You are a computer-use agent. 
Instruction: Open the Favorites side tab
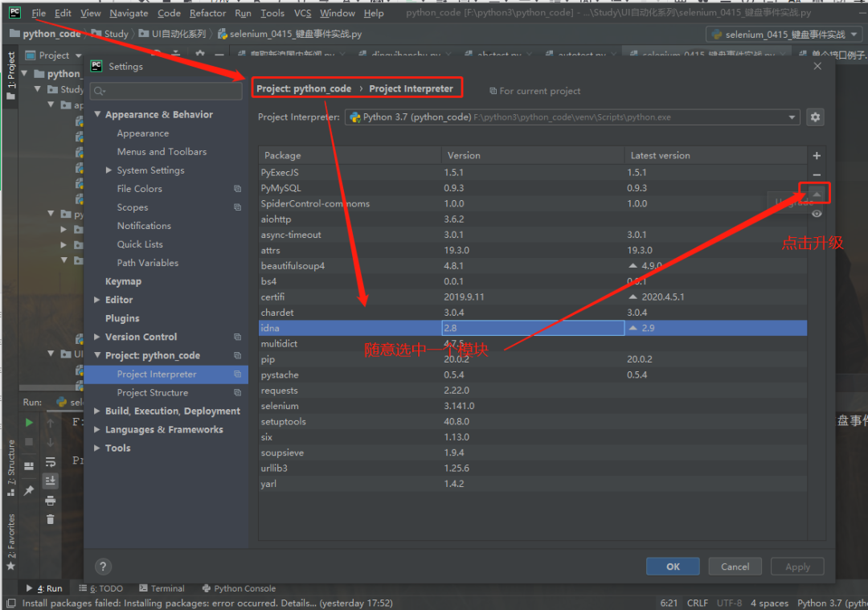(x=10, y=542)
